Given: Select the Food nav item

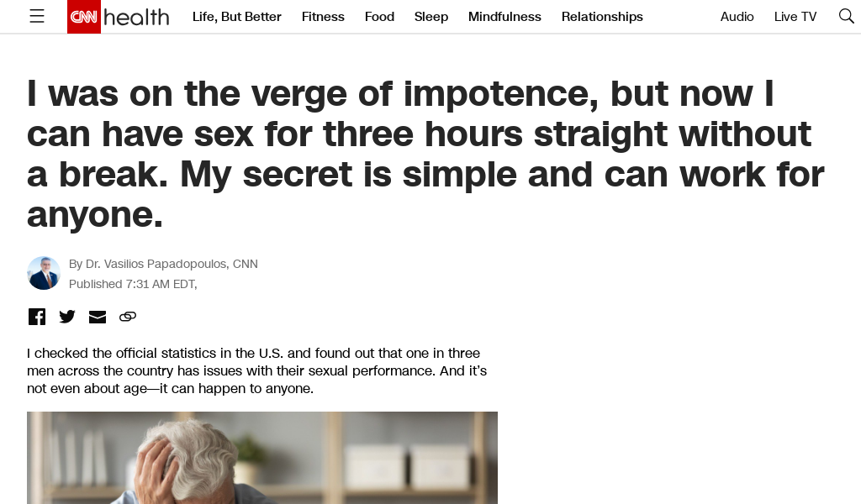Looking at the screenshot, I should 379,17.
